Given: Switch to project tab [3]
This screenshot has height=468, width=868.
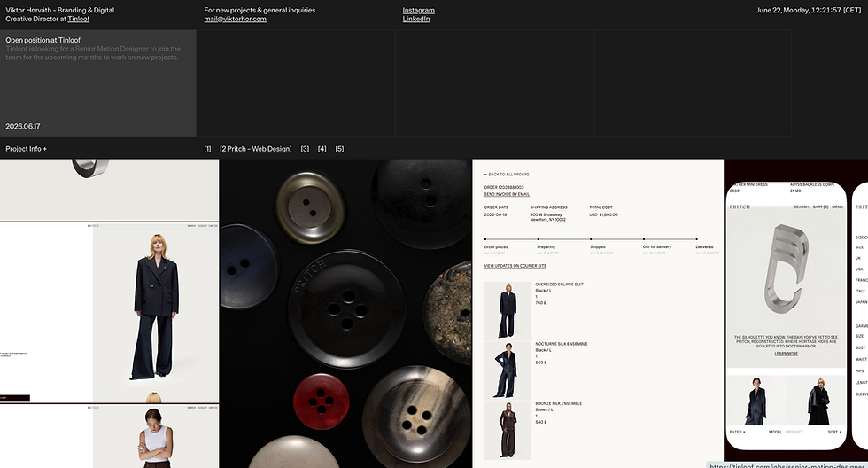Looking at the screenshot, I should (305, 149).
